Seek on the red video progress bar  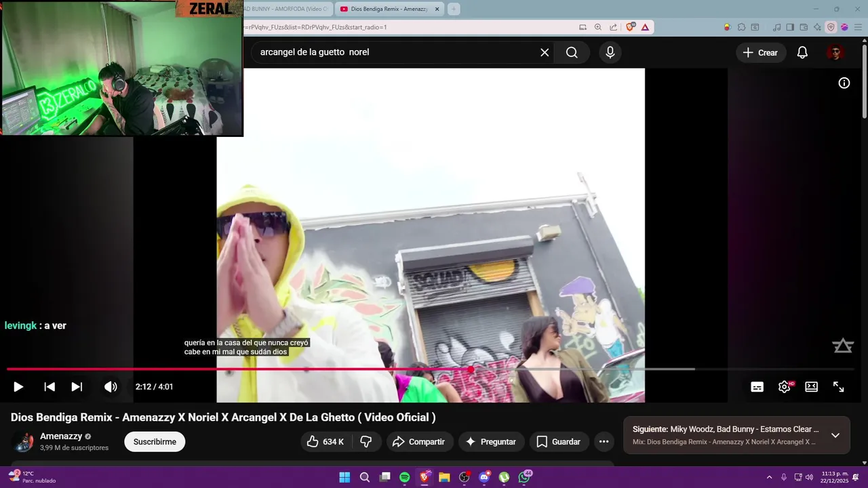(x=430, y=369)
